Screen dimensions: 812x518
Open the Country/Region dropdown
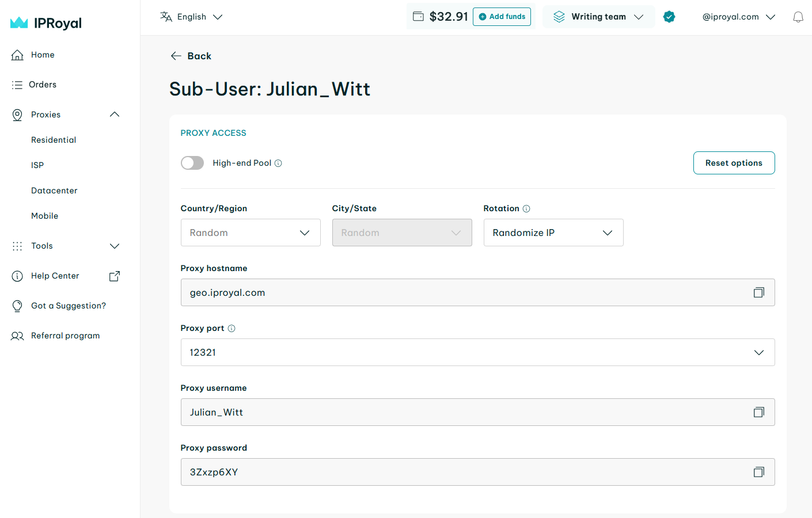251,233
